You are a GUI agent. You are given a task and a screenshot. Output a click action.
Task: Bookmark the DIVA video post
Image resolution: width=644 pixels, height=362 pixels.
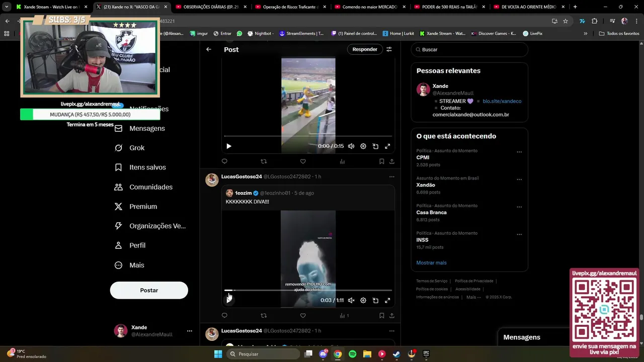point(381,316)
